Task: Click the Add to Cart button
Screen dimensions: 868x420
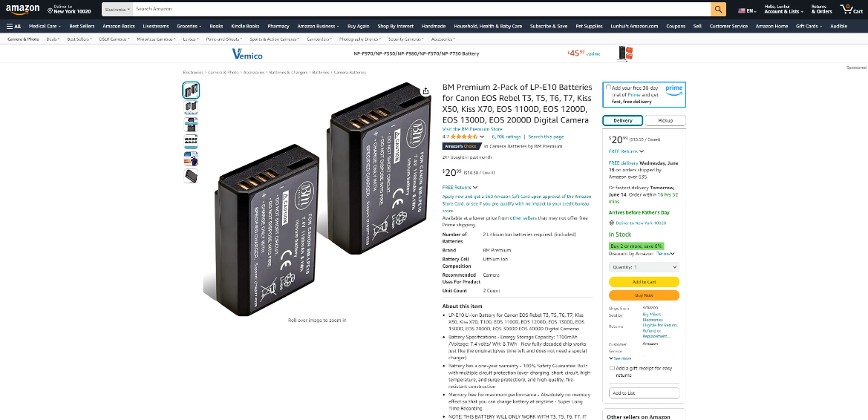Action: tap(644, 282)
